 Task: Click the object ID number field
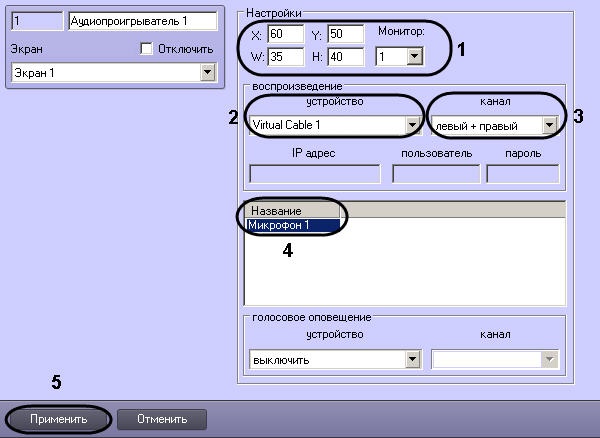[35, 20]
